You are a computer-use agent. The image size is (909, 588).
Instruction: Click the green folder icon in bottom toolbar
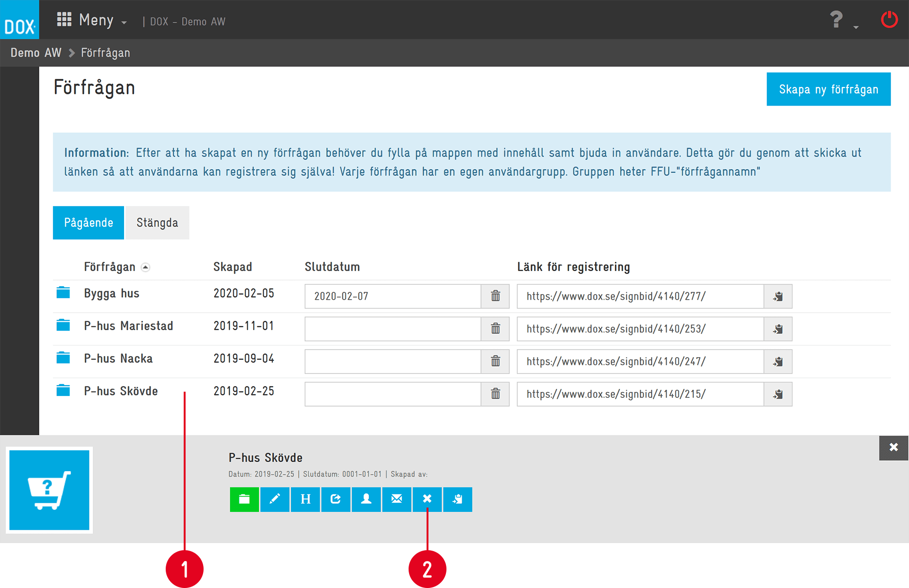[x=244, y=500]
